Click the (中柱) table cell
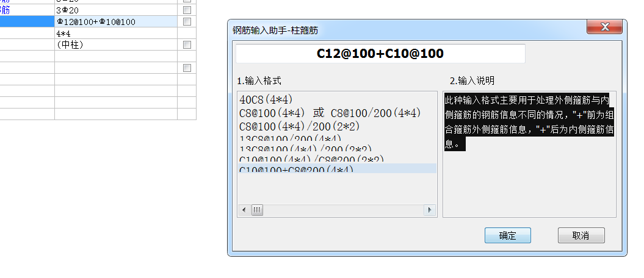Screen dimensions: 644x278 point(116,45)
